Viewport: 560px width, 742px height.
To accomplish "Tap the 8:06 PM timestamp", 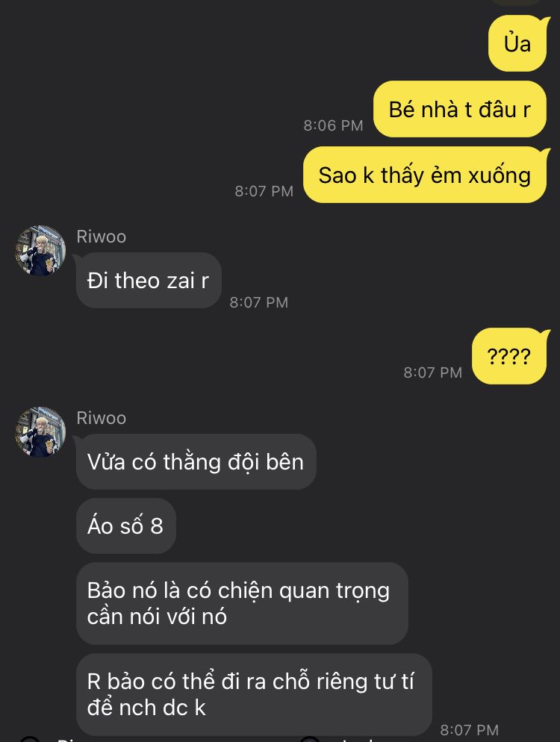I will pos(333,125).
